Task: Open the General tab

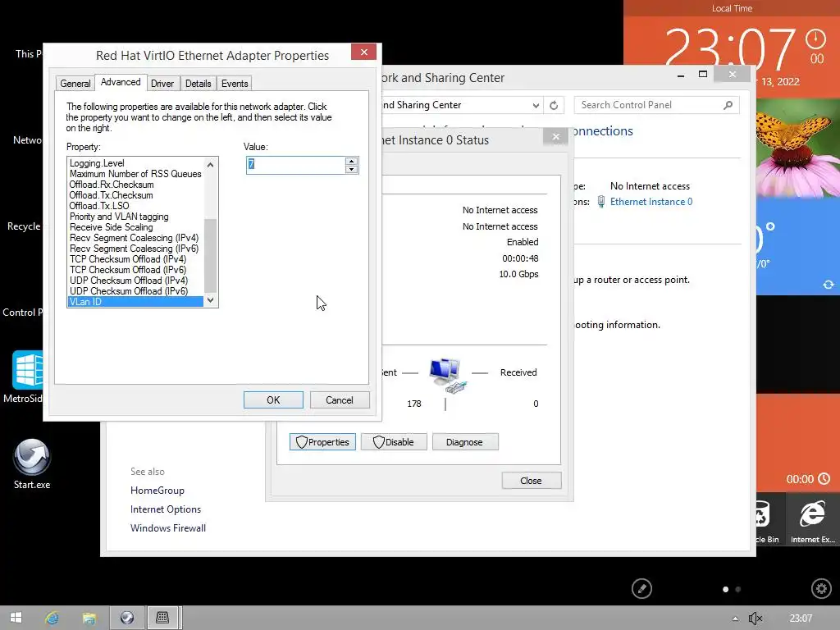Action: [x=75, y=84]
